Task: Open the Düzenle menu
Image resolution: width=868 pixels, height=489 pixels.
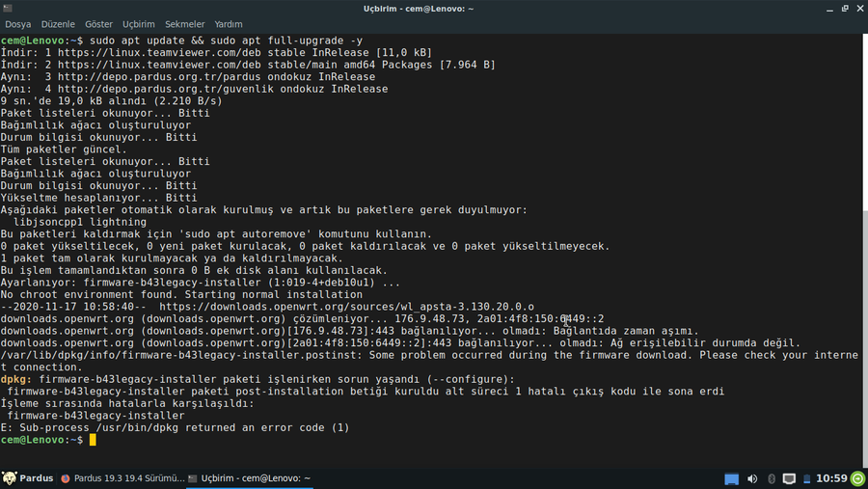Action: click(x=58, y=24)
